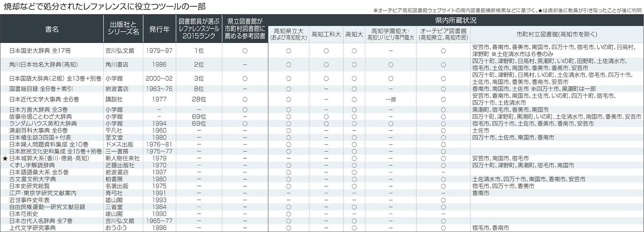The image size is (644, 232).
Task: Click the 1979~97 publication year cell
Action: (x=159, y=51)
